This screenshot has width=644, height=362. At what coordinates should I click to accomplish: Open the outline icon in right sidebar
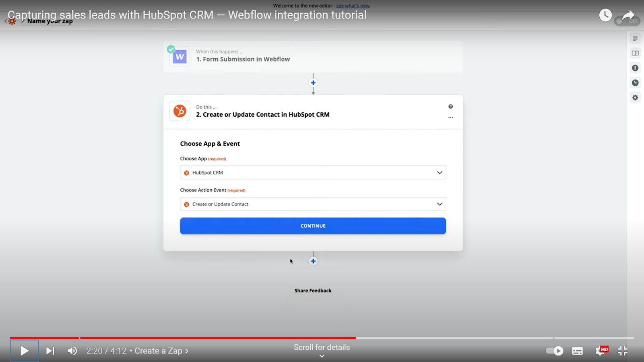(635, 39)
